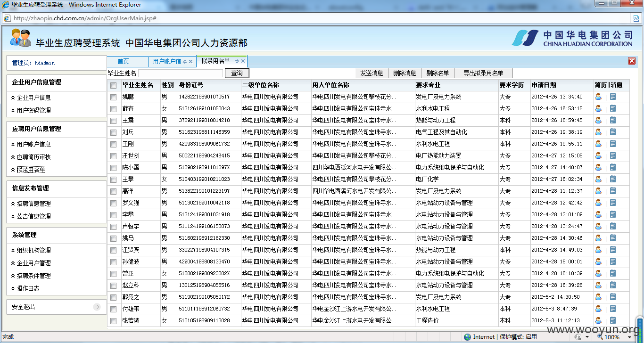View resume icon for 罗文强

[x=598, y=203]
